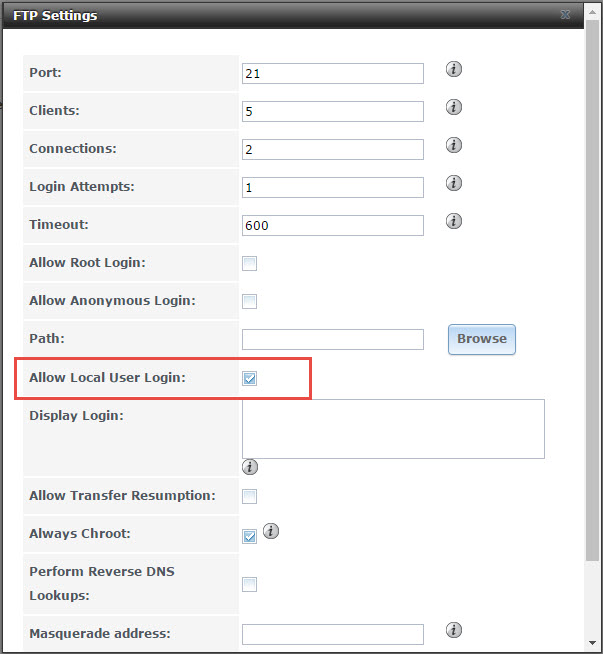Click into the Masquerade address field

click(333, 634)
